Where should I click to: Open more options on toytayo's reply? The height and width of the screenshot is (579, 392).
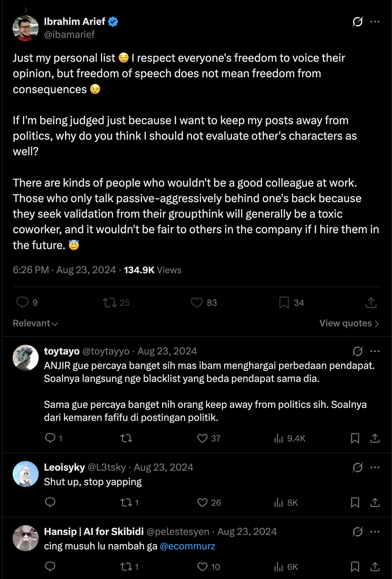tap(375, 351)
